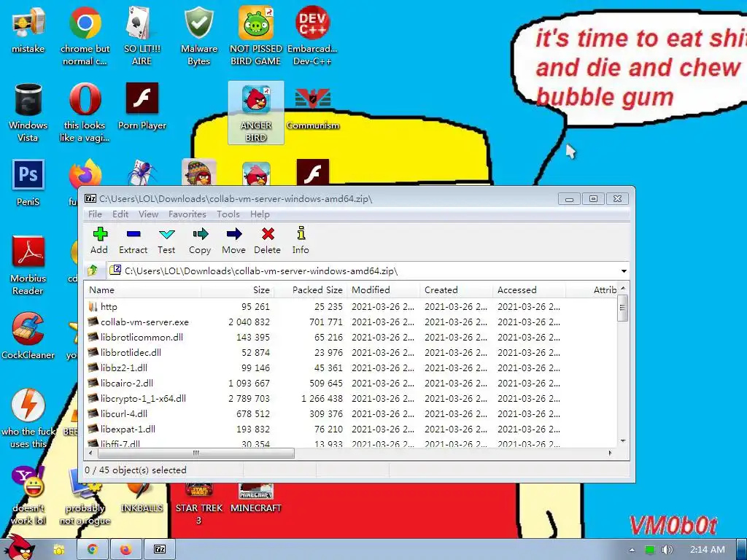Open NOT PISSED BIRD GAME icon
This screenshot has height=560, width=747.
click(256, 36)
